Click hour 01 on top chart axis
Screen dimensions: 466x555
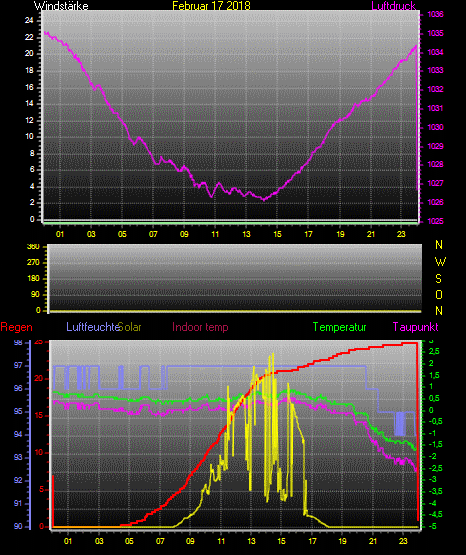tap(60, 234)
